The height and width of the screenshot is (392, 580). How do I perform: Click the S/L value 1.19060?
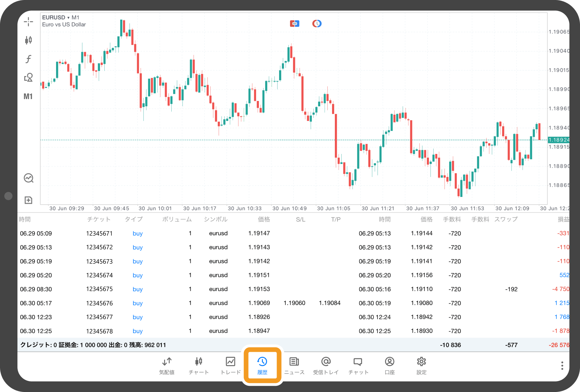294,303
